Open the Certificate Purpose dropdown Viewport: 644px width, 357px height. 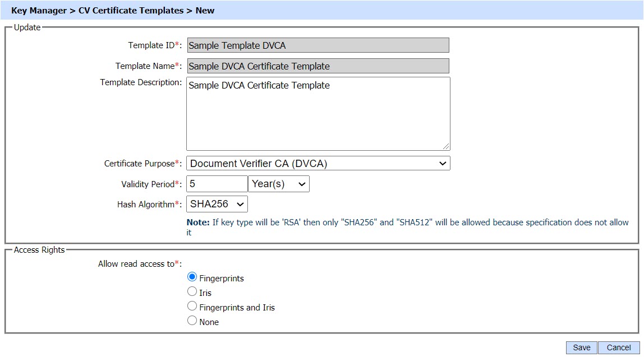[318, 164]
